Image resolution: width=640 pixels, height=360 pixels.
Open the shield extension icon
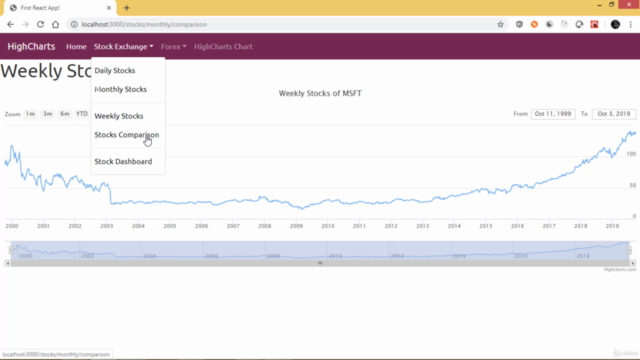(519, 24)
